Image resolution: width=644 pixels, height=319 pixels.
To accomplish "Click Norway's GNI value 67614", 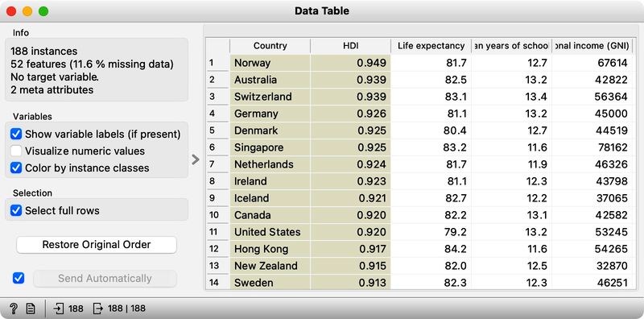I will (612, 63).
